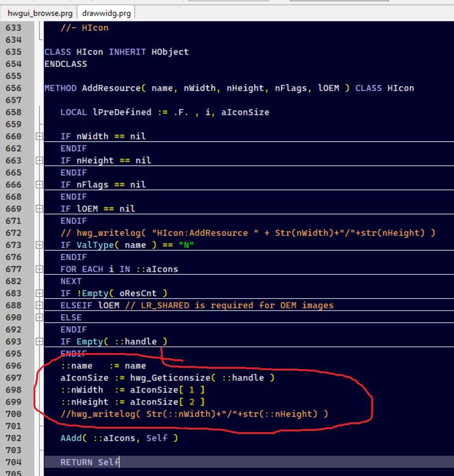454x476 pixels.
Task: Click the "N" string literal on line 673
Action: [x=186, y=245]
